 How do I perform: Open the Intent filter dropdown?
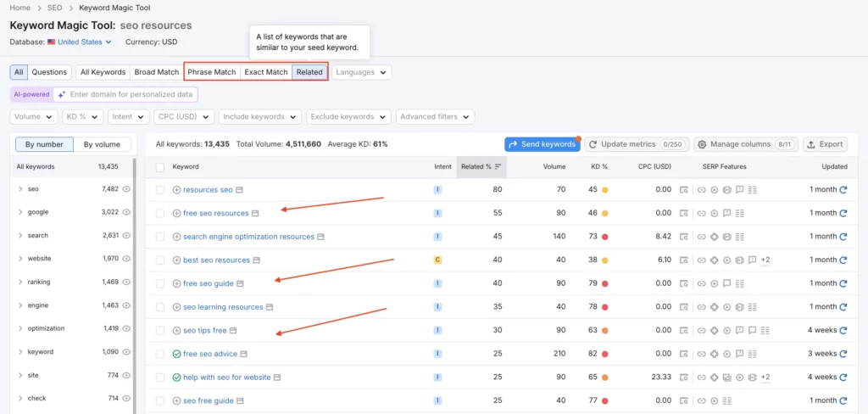[129, 117]
